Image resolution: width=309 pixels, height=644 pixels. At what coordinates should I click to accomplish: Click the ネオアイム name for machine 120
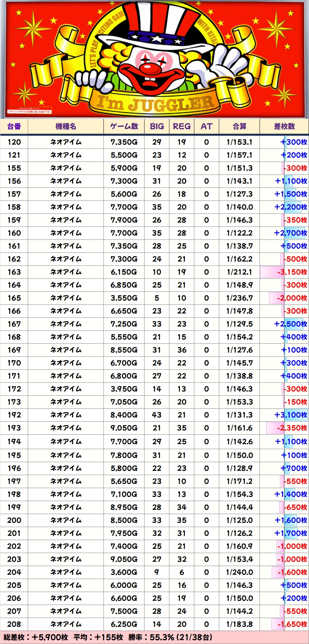[x=66, y=142]
